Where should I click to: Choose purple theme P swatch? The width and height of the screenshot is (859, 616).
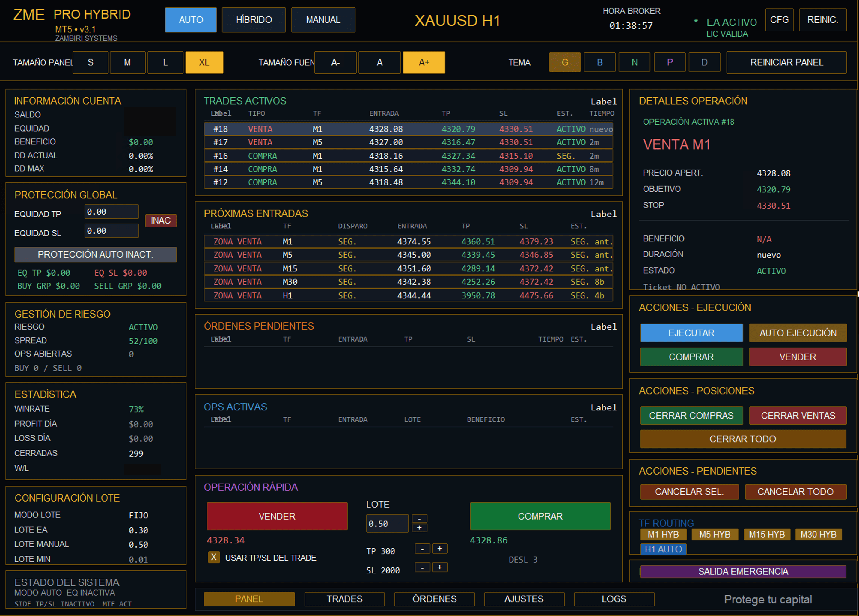pos(670,62)
